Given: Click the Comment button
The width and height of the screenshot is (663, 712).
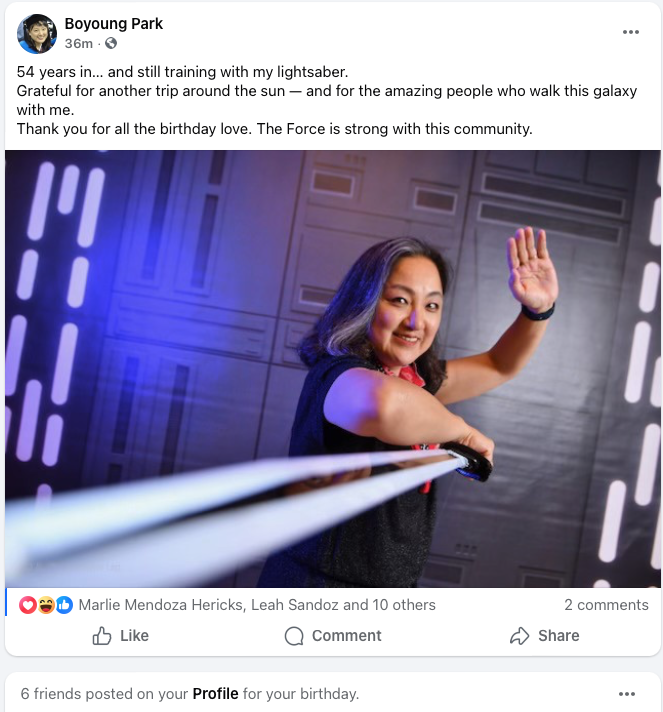Looking at the screenshot, I should pyautogui.click(x=333, y=636).
